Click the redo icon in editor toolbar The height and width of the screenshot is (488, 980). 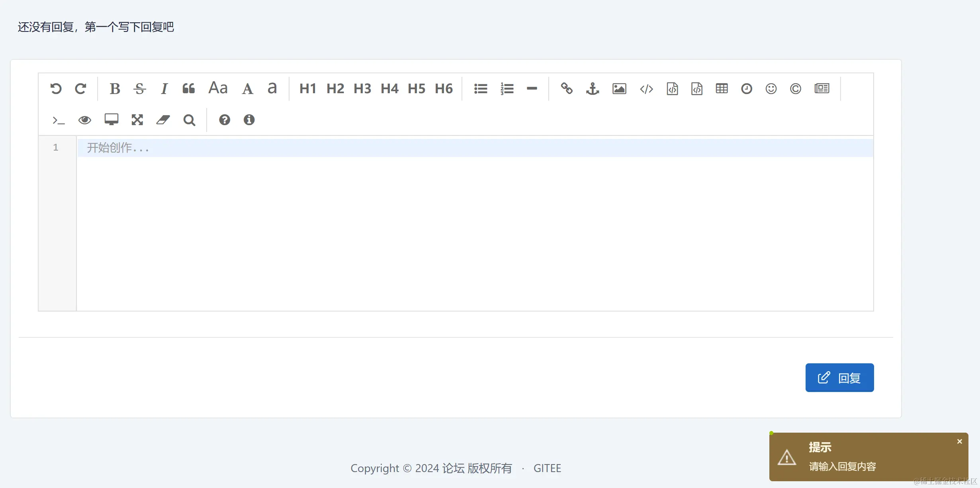pos(80,88)
